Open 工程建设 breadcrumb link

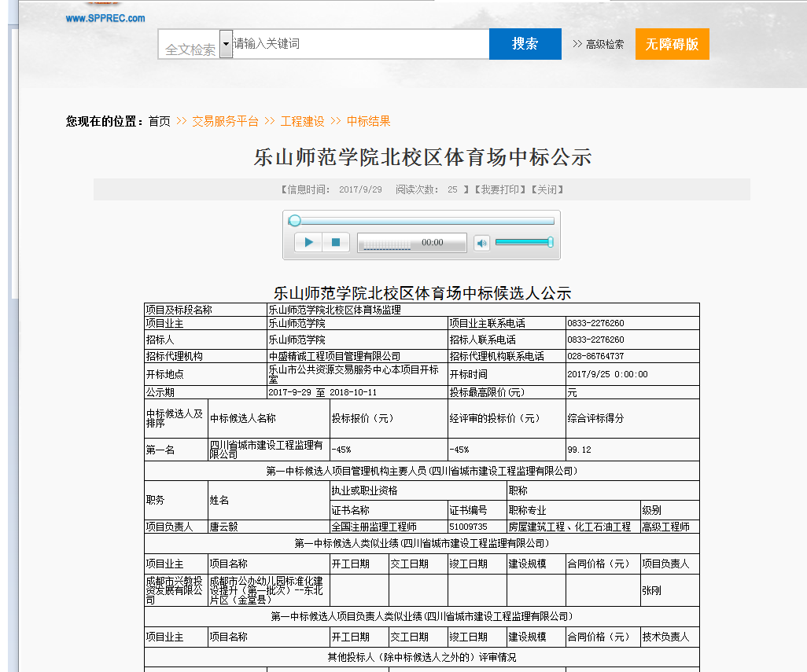pos(302,121)
